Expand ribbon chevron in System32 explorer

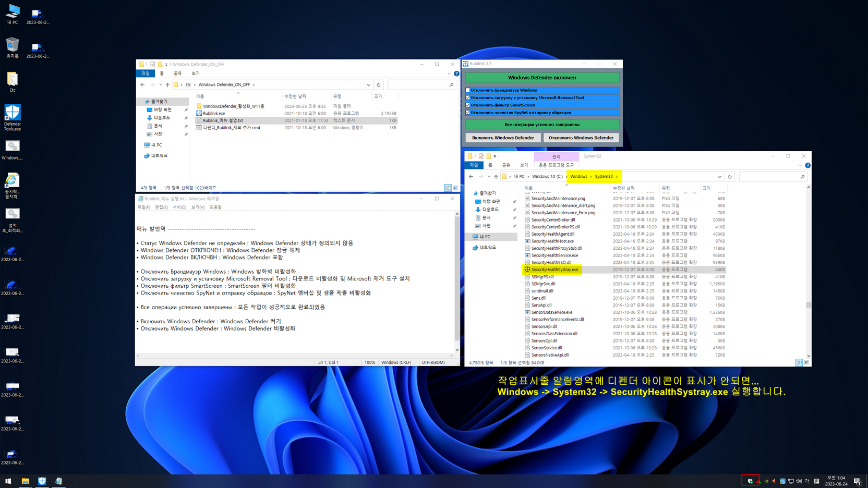click(800, 165)
